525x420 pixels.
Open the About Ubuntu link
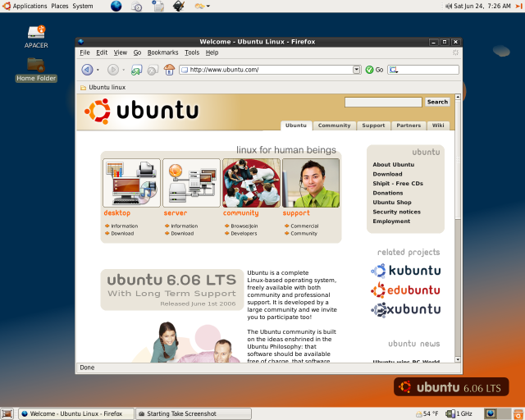click(394, 164)
